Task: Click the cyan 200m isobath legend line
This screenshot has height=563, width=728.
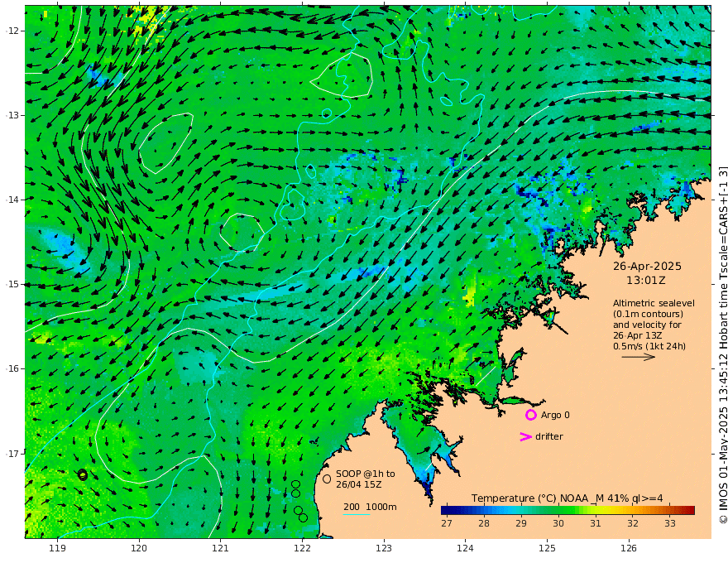Action: point(357,514)
